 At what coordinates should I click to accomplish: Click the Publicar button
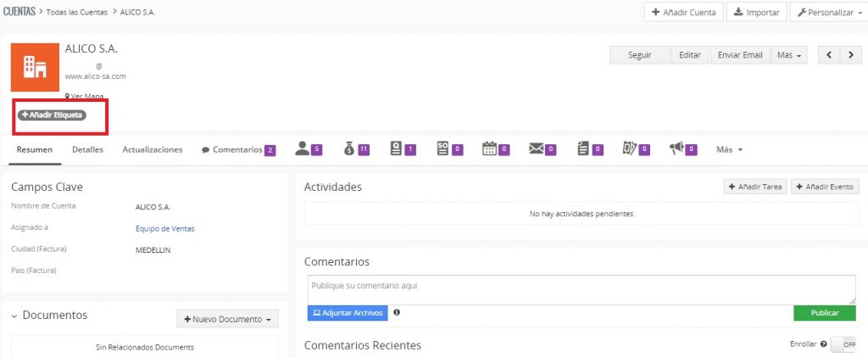824,313
